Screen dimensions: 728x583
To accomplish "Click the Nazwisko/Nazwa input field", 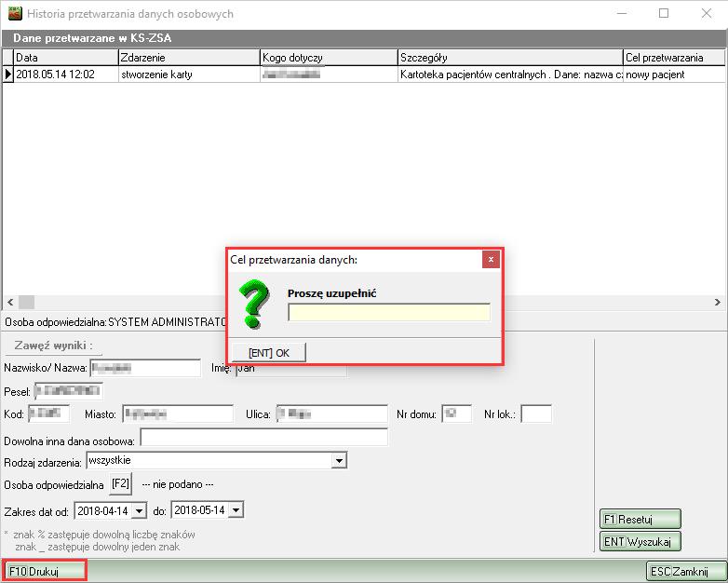I will point(145,368).
